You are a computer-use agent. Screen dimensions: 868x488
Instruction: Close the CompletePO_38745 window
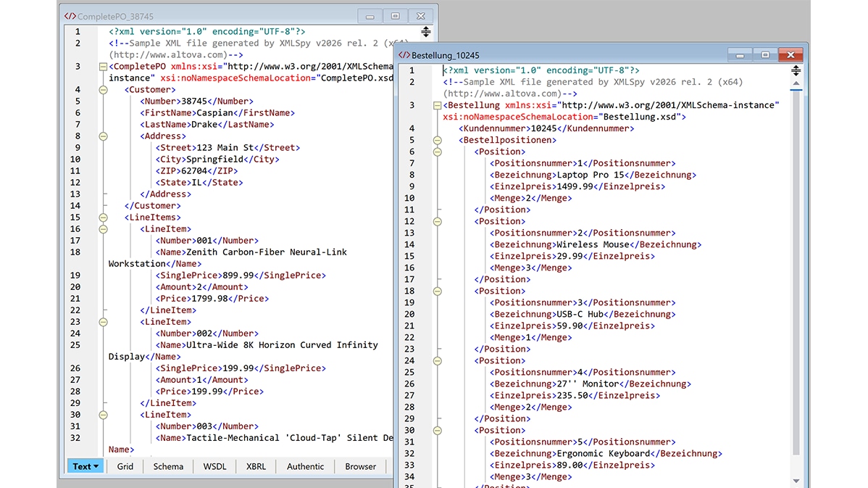tap(421, 16)
